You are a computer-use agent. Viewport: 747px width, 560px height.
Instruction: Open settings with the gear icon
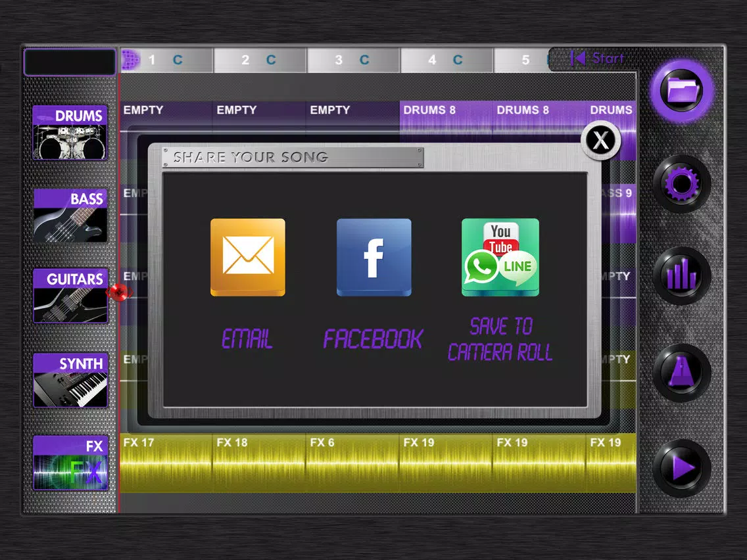(682, 184)
